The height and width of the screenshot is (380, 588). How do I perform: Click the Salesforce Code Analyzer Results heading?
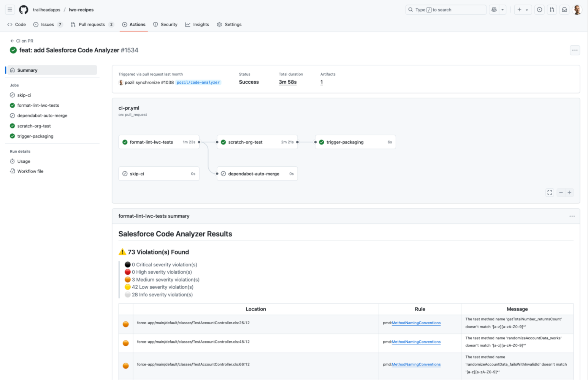click(175, 234)
